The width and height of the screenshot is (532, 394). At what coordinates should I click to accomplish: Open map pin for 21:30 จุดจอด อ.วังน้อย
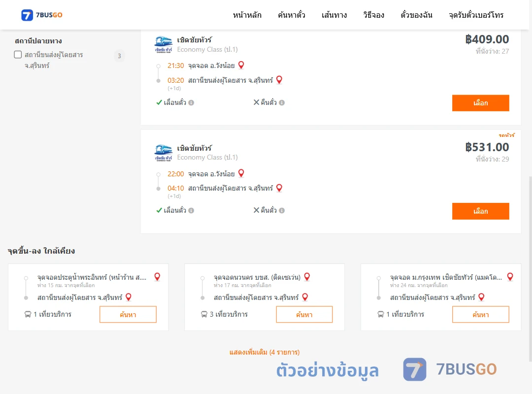241,65
